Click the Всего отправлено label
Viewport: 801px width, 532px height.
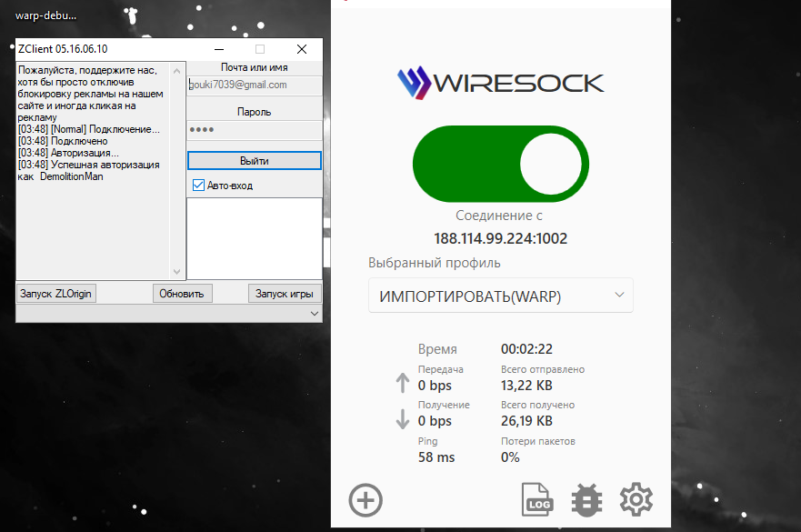(543, 369)
